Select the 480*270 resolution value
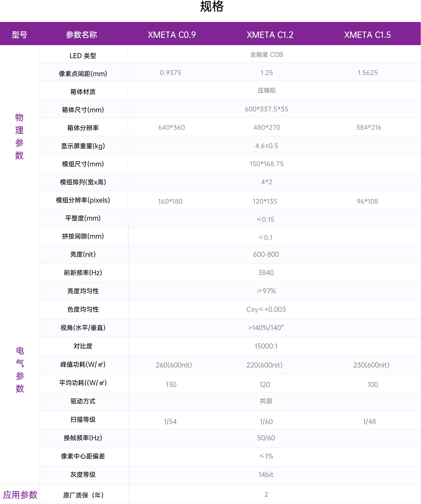Viewport: 421px width, 504px height. 267,128
